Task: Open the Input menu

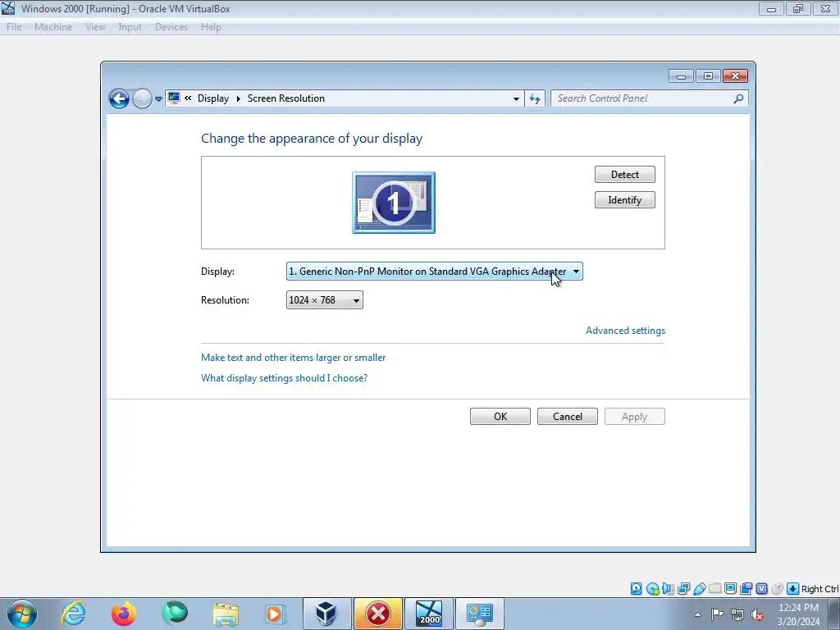Action: tap(130, 27)
